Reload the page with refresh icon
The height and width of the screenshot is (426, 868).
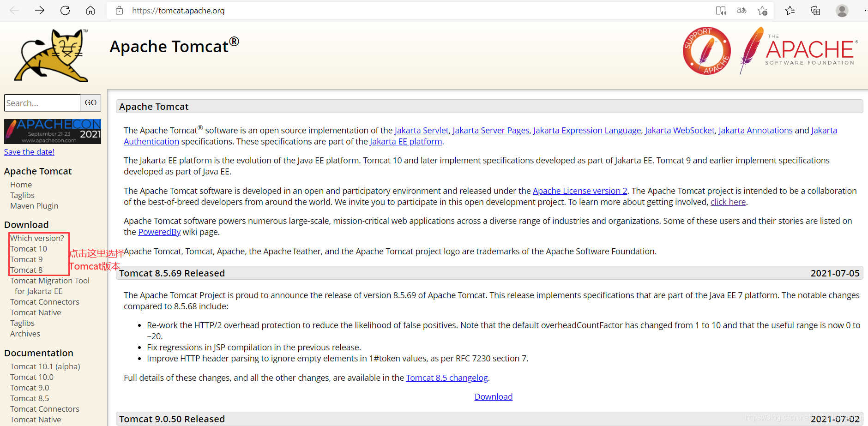(x=65, y=10)
